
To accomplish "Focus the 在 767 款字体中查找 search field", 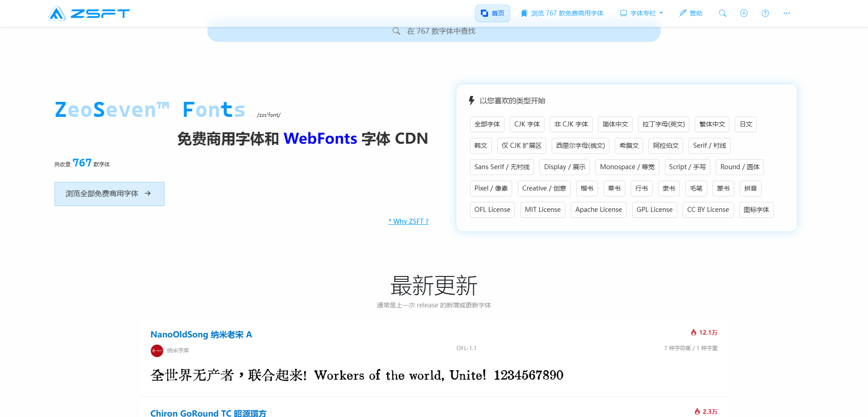I will tap(434, 31).
